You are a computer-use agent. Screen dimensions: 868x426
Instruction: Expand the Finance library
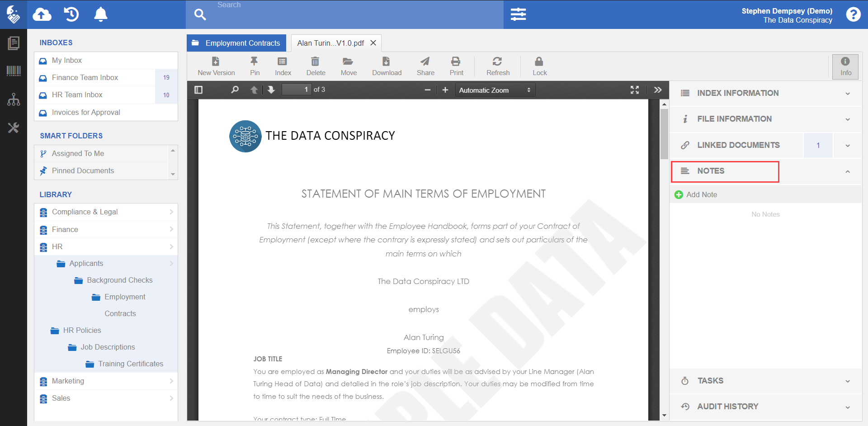106,229
